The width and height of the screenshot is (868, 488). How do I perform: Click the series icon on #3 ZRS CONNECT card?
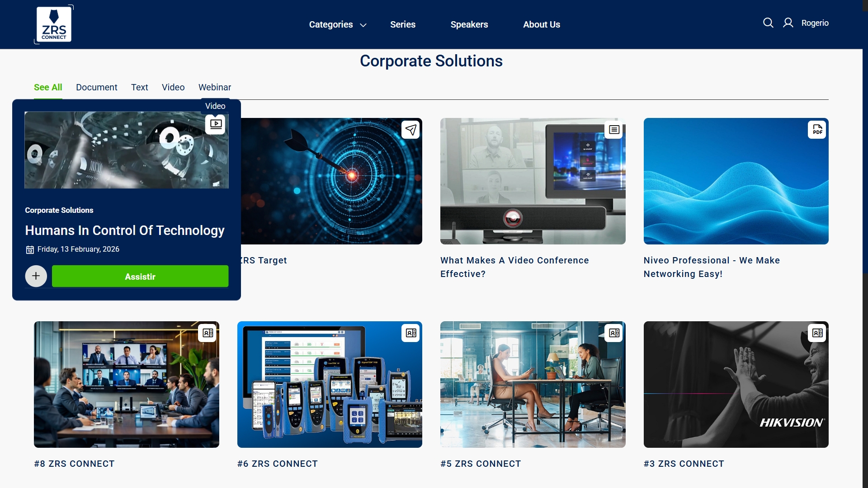pos(817,333)
